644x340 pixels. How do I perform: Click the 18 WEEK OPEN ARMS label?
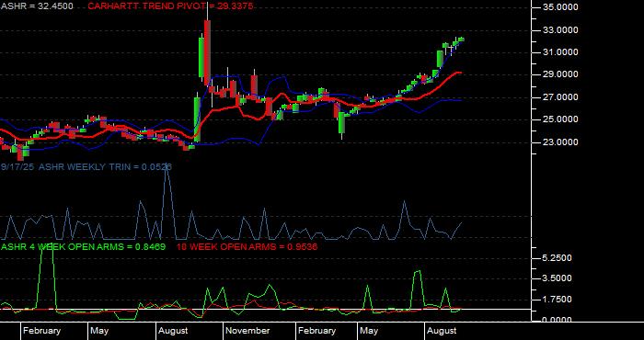point(247,247)
